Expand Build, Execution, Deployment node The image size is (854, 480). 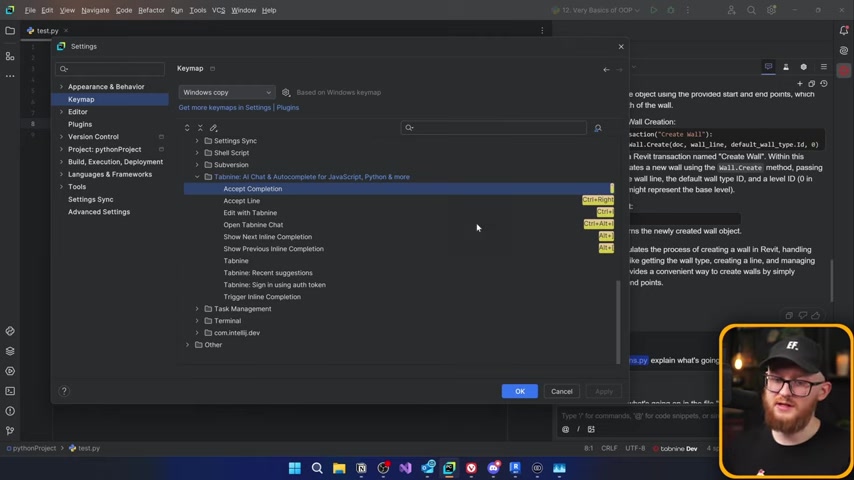[61, 162]
